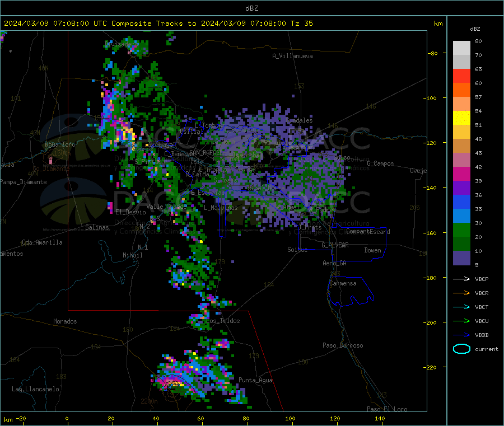Click the orange VBCR arrow in legend
Image resolution: width=504 pixels, height=426 pixels.
click(x=461, y=293)
